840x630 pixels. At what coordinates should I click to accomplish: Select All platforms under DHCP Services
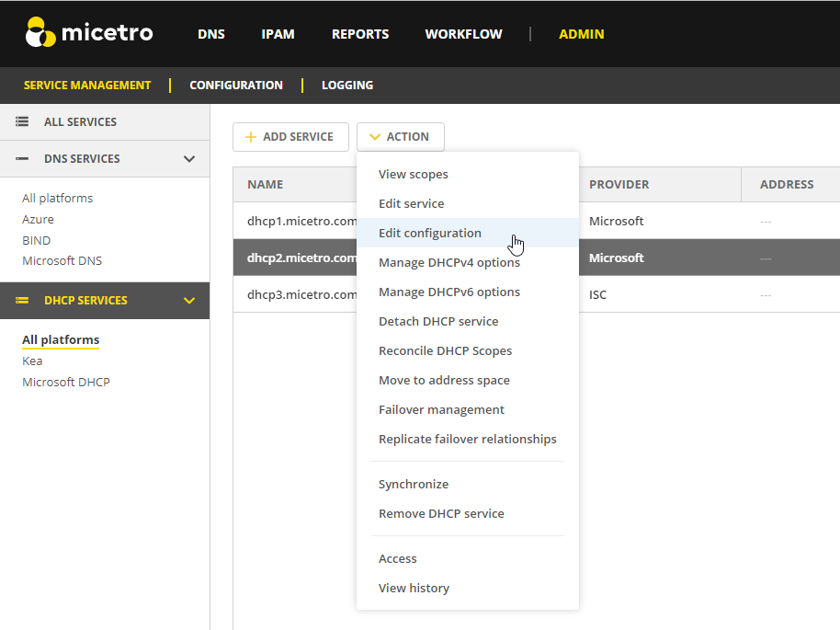(61, 340)
